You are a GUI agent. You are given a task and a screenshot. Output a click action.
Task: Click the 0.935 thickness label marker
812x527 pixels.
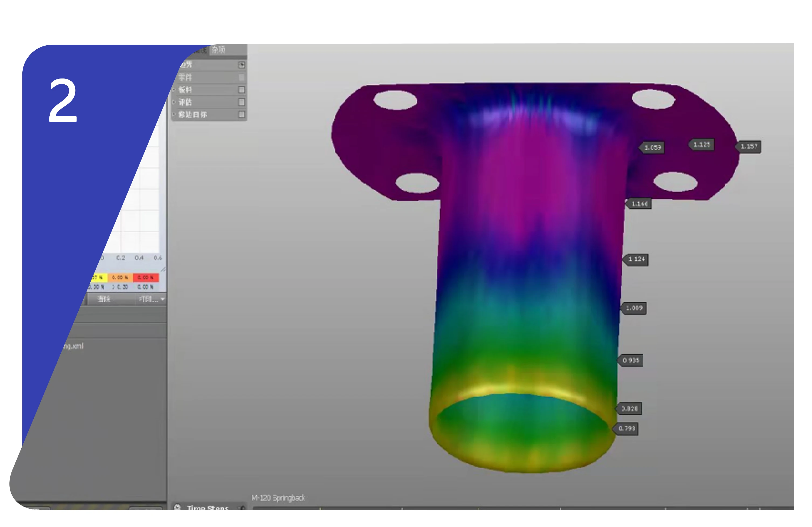631,360
